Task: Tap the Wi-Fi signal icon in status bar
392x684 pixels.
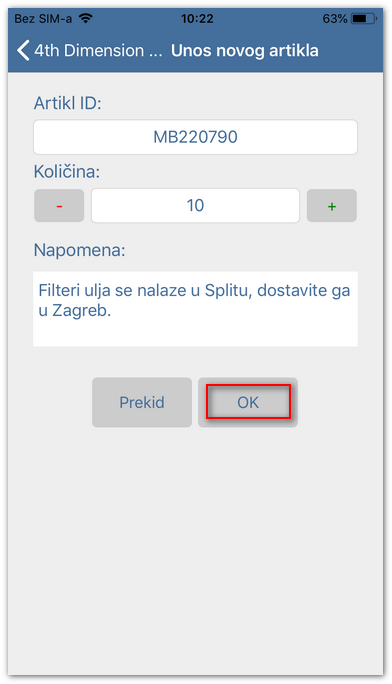Action: coord(86,18)
